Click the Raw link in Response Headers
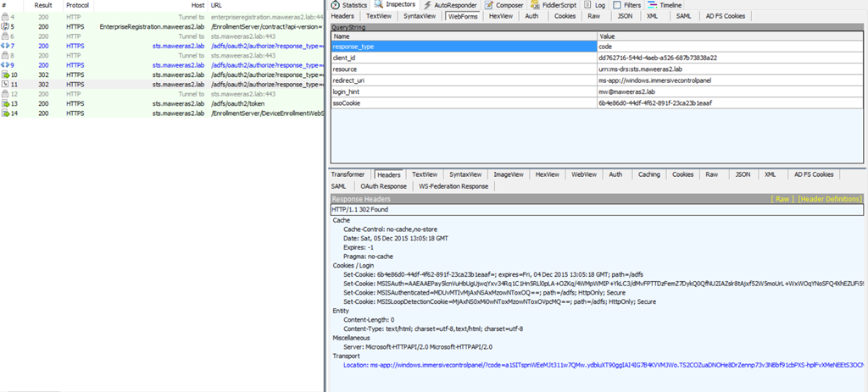868x392 pixels. tap(781, 198)
